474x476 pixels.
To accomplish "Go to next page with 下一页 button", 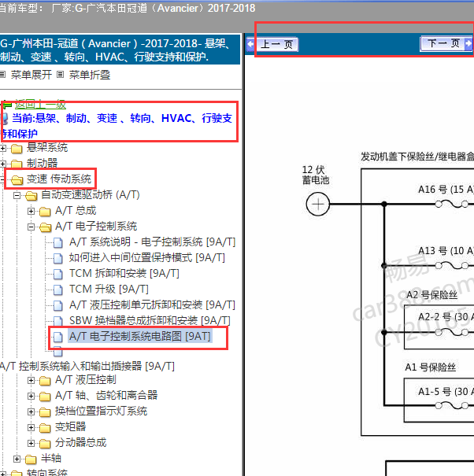I will 442,44.
